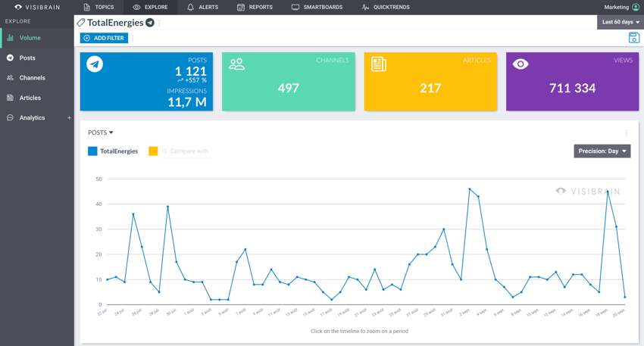Open Articles in the sidebar
This screenshot has height=346, width=644.
click(37, 98)
